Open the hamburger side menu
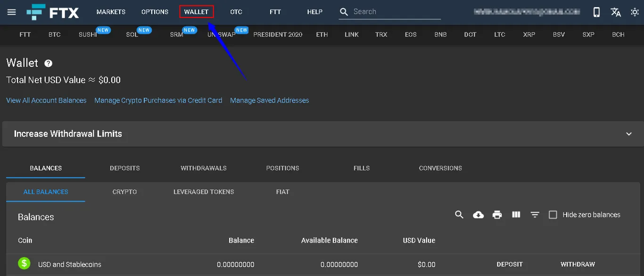The width and height of the screenshot is (644, 276). (x=12, y=12)
